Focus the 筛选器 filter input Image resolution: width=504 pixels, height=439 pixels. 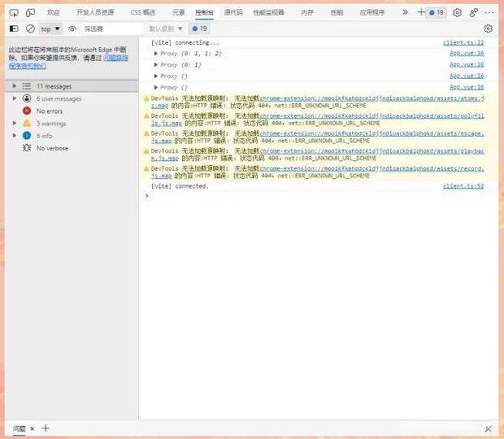112,29
